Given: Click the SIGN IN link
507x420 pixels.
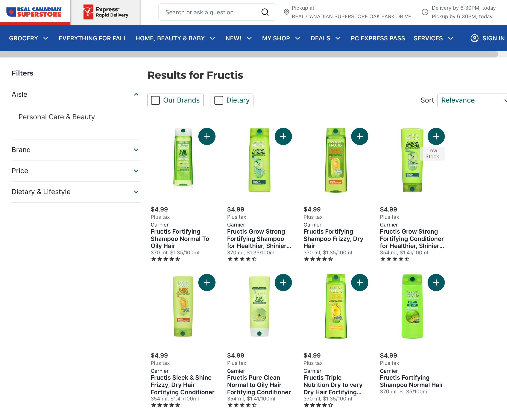Looking at the screenshot, I should [493, 38].
